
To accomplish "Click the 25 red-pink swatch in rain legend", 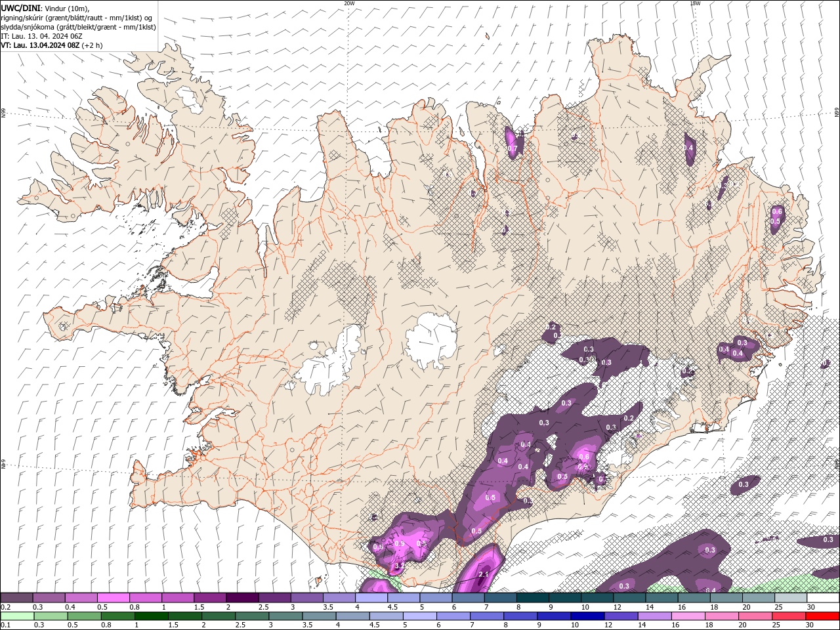I will [x=789, y=616].
